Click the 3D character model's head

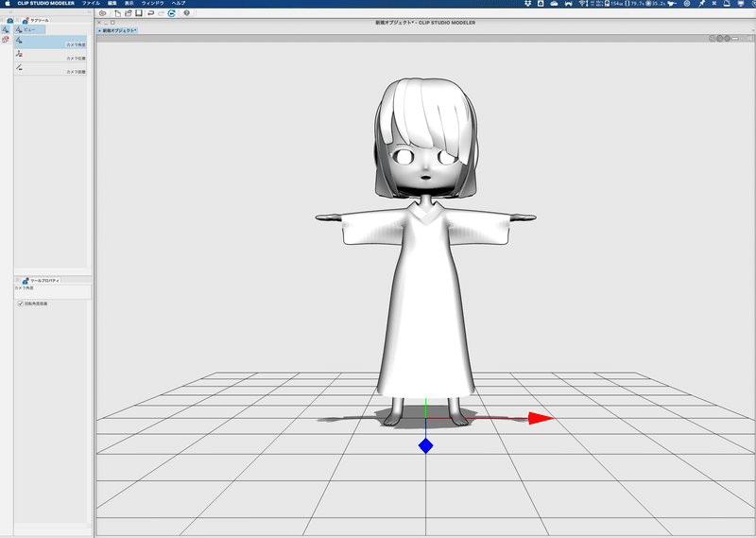coord(425,137)
